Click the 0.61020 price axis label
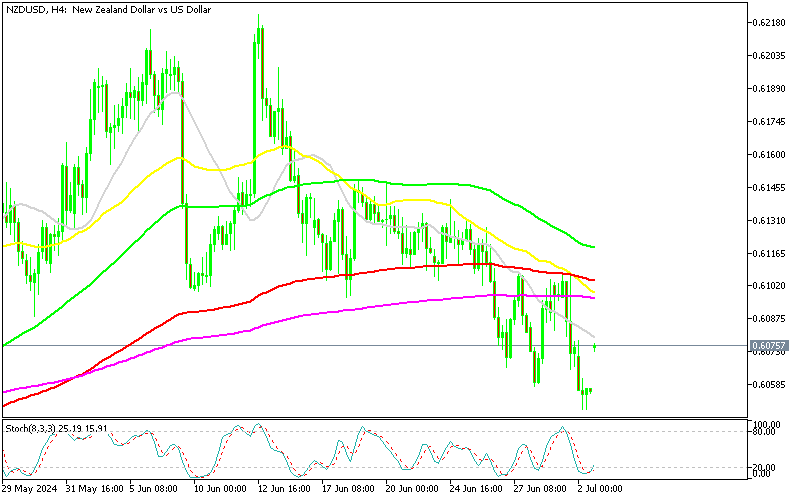The image size is (800, 500). [768, 286]
